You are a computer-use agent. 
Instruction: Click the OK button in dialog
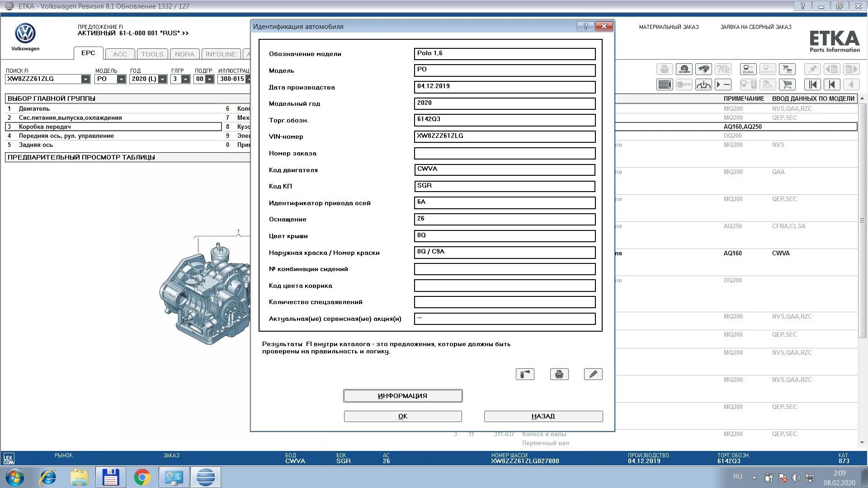(x=402, y=416)
